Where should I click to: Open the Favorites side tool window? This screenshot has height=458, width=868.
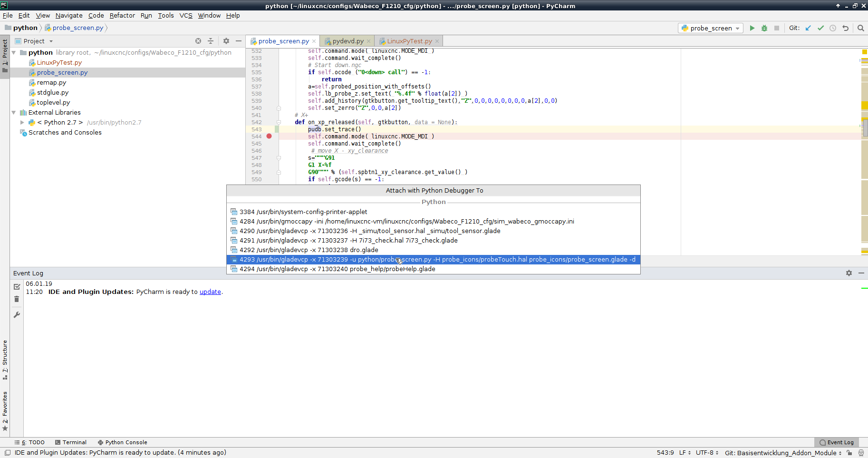tap(5, 411)
